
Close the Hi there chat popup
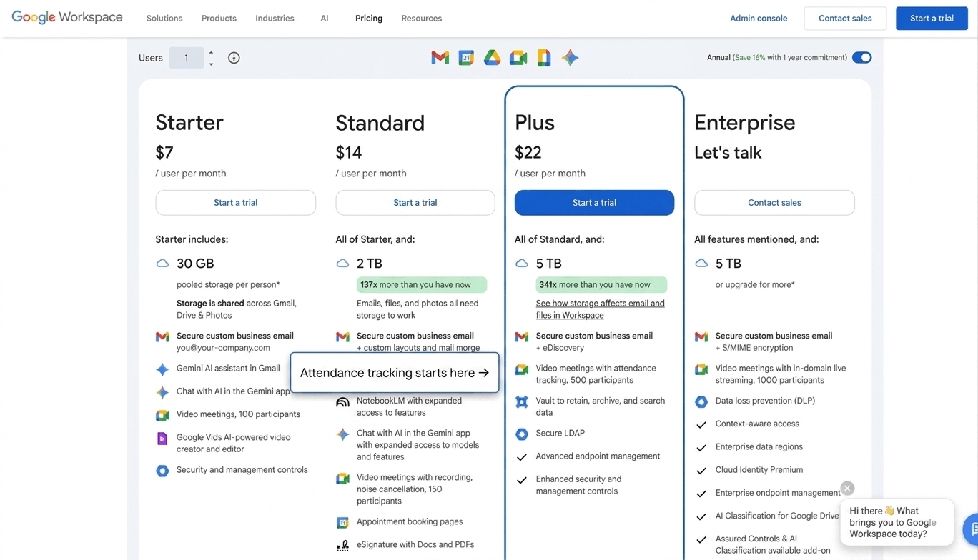coord(847,489)
